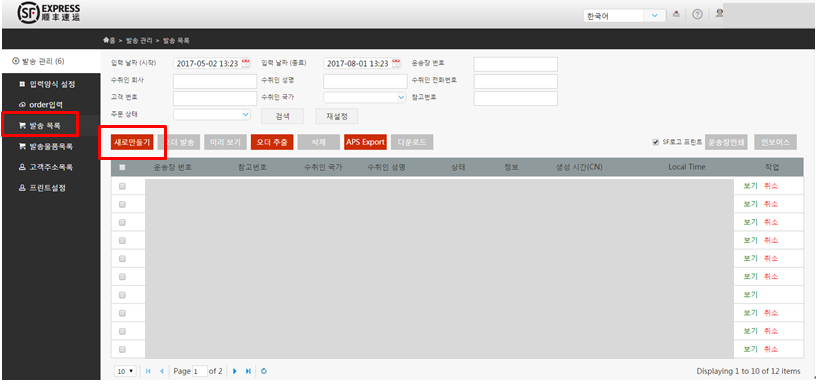Sort by the 상태 column header
The image size is (816, 385).
(x=458, y=168)
